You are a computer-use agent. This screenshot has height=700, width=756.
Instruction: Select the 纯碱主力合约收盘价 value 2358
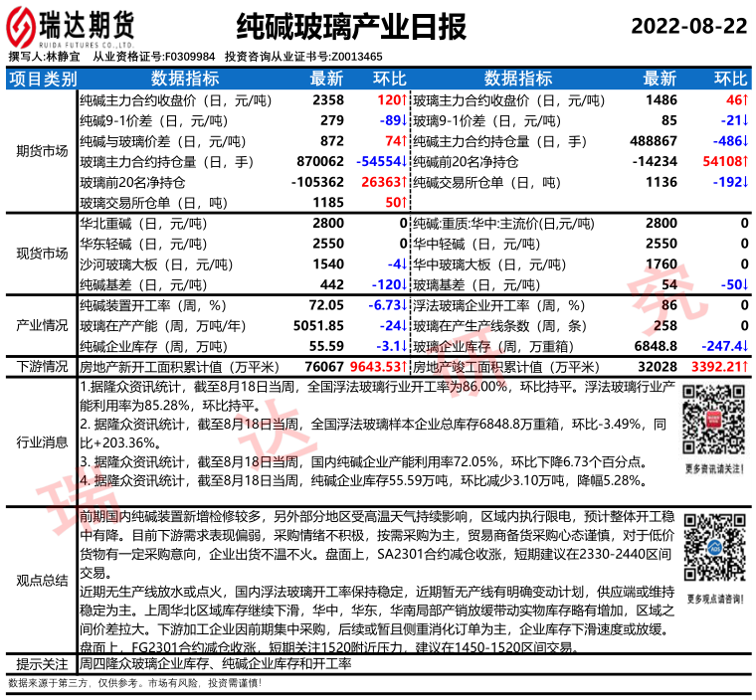coord(328,100)
